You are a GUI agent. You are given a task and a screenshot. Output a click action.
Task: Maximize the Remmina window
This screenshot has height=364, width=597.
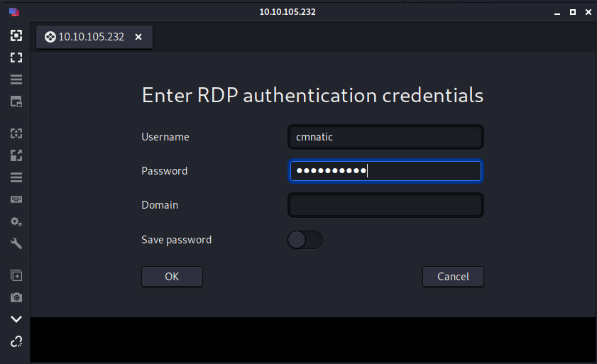point(573,12)
